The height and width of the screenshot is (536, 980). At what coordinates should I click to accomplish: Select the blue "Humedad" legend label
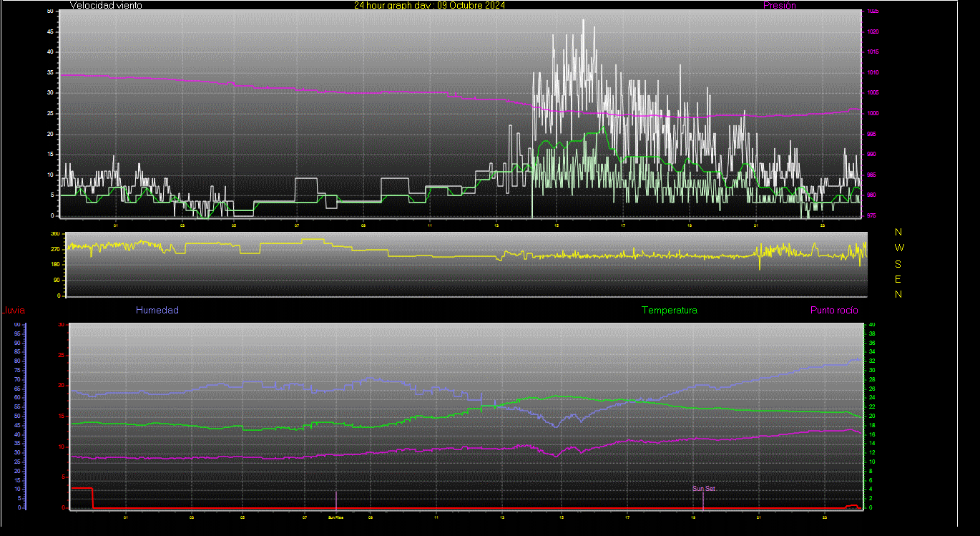click(x=157, y=310)
